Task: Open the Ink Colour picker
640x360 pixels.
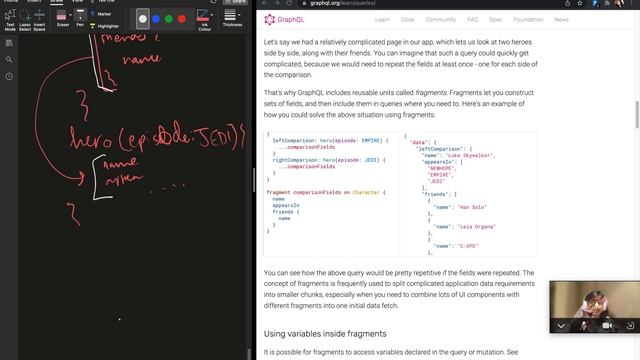Action: click(x=203, y=20)
